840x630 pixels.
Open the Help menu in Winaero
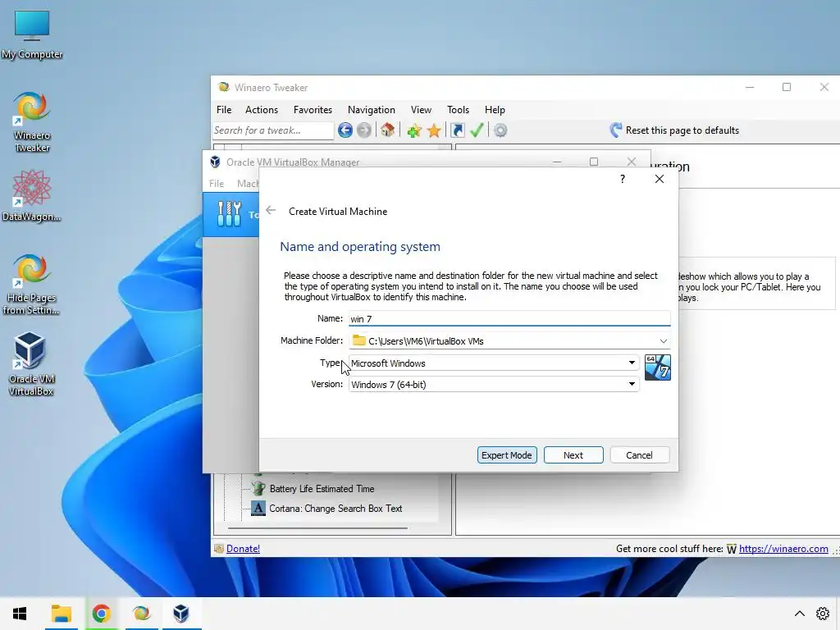tap(495, 110)
